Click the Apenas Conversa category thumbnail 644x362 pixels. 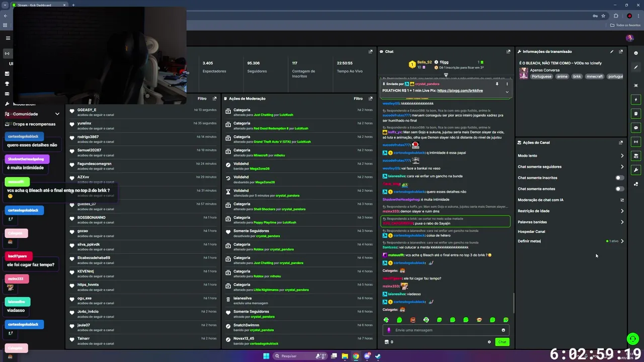click(x=523, y=73)
